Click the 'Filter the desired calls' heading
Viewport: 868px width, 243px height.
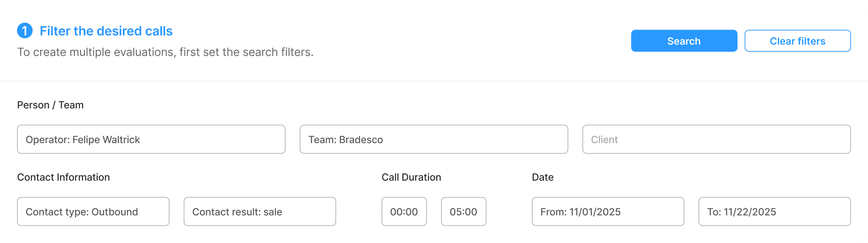(x=106, y=31)
